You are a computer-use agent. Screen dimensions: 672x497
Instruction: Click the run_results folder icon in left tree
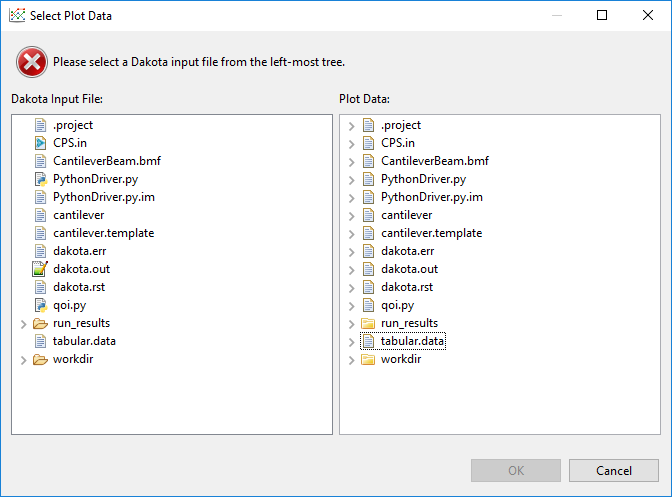(x=40, y=323)
